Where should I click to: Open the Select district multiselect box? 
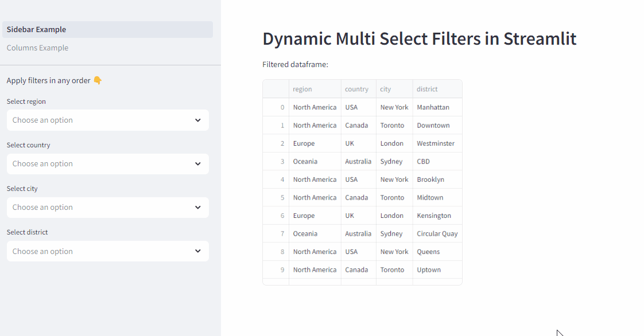point(107,251)
